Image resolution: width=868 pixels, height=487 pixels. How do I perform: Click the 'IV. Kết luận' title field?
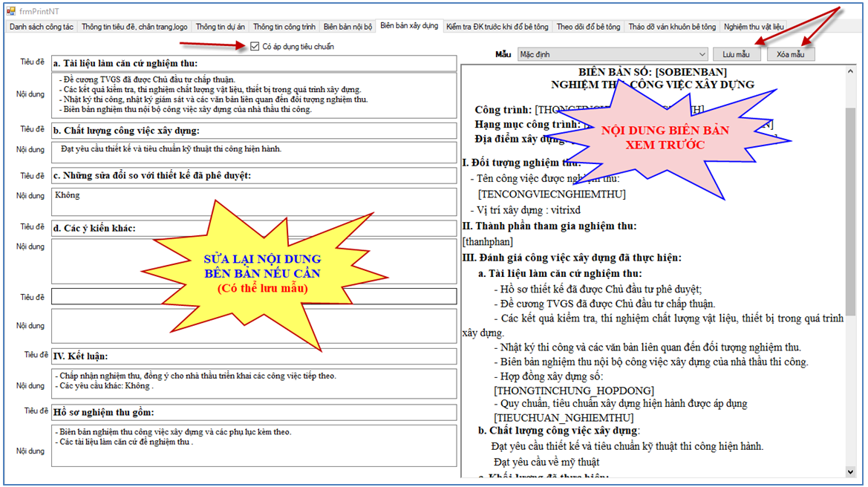254,356
